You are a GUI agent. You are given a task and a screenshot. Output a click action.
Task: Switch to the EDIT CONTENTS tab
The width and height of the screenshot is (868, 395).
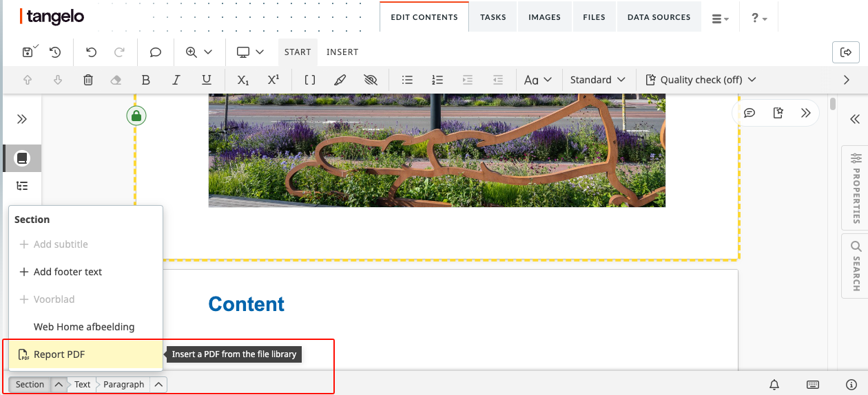tap(424, 17)
